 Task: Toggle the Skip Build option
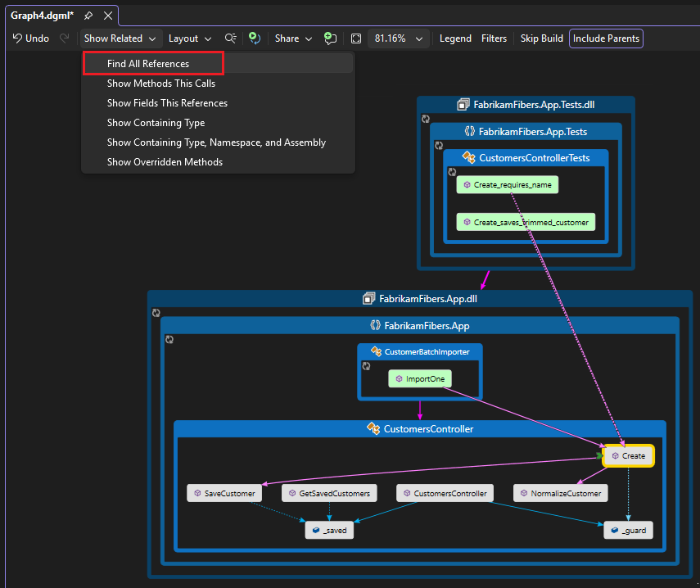[x=541, y=38]
